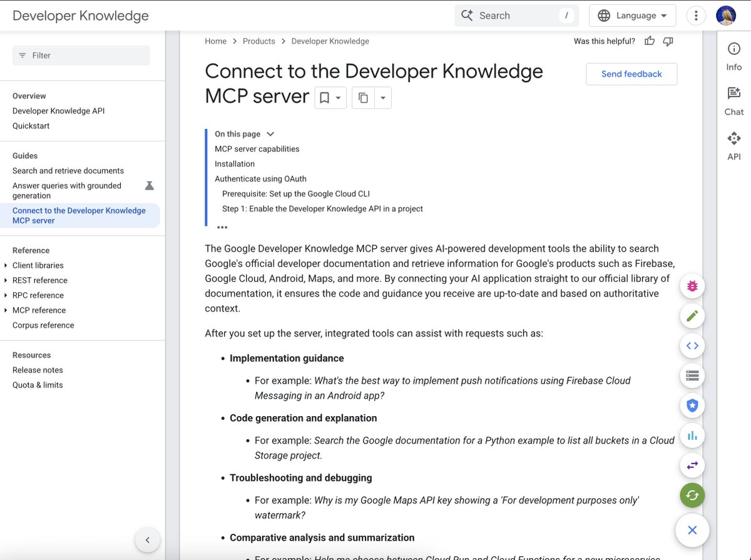Click the blue code brackets floating icon
Screen dimensions: 751x560
point(692,346)
